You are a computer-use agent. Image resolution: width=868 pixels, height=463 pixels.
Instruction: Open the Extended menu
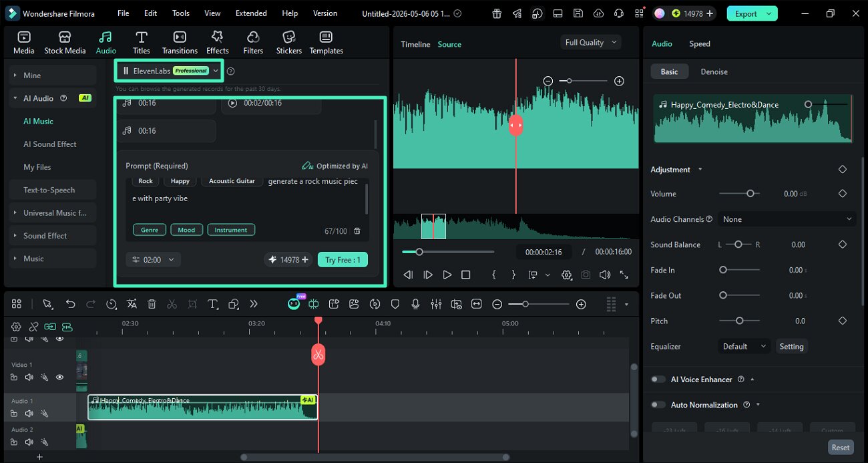coord(251,13)
